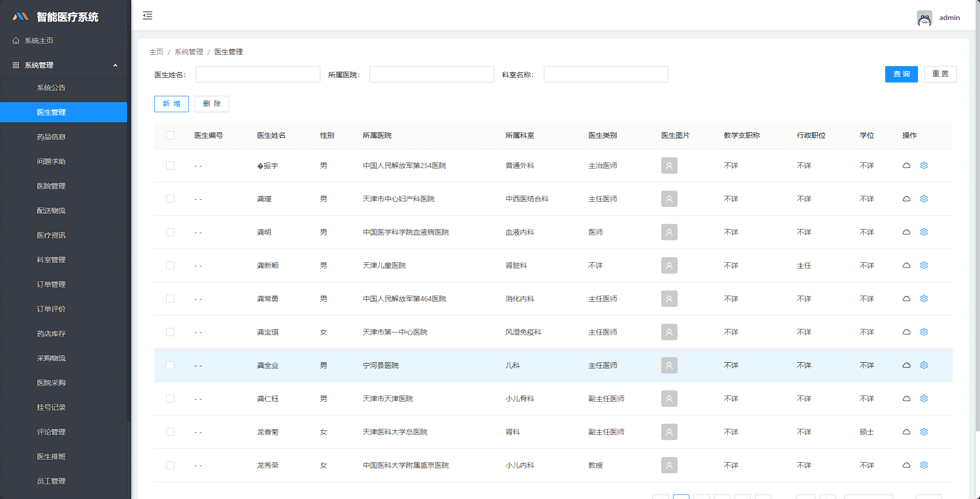The height and width of the screenshot is (499, 980).
Task: Open the gear settings for 龚新顺
Action: 924,265
